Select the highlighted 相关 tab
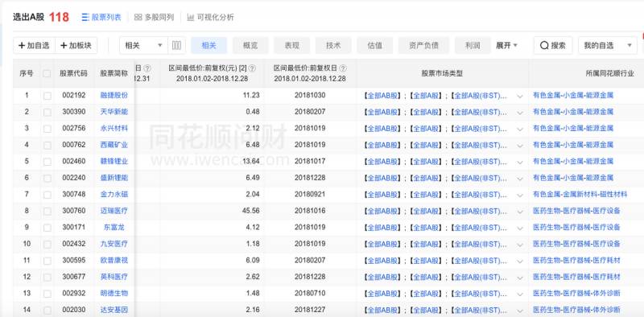The image size is (644, 317). pos(208,46)
